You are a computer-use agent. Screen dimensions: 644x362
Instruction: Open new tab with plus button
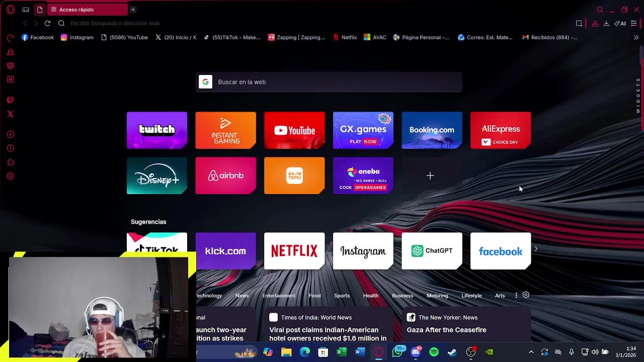[133, 10]
